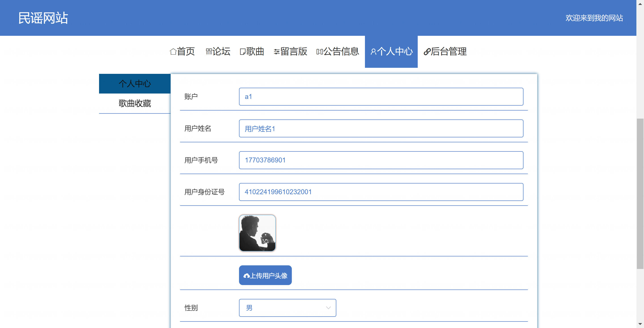The width and height of the screenshot is (644, 328).
Task: Open the 性别 dropdown showing 男
Action: tap(288, 308)
